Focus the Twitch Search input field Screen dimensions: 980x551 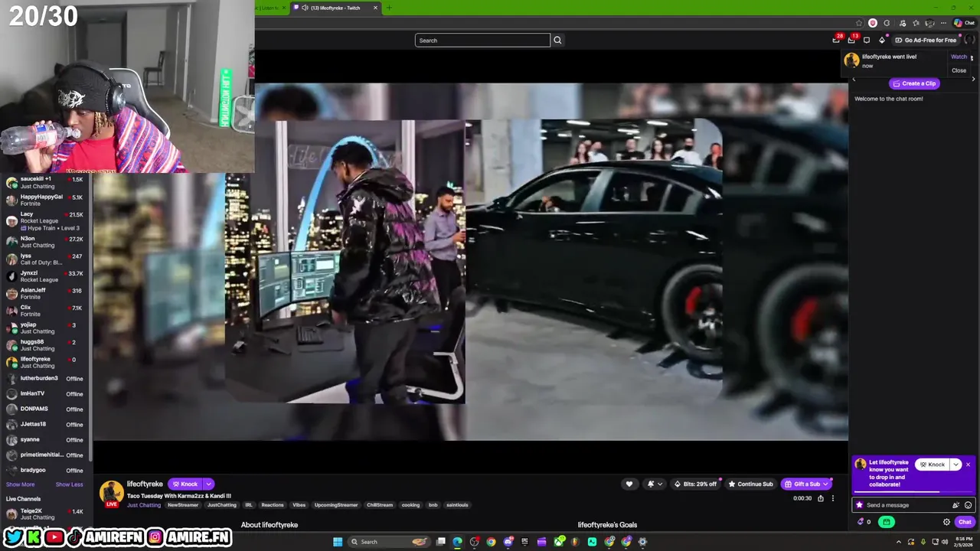[482, 41]
